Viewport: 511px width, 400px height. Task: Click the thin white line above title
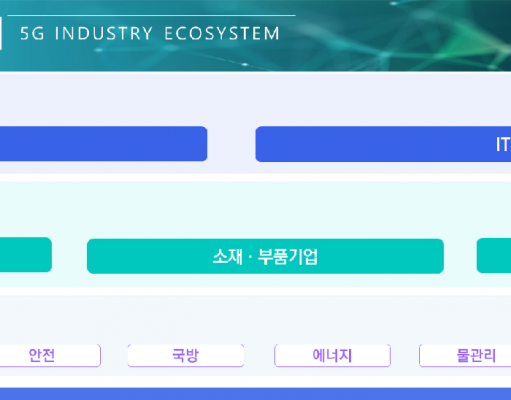[151, 15]
